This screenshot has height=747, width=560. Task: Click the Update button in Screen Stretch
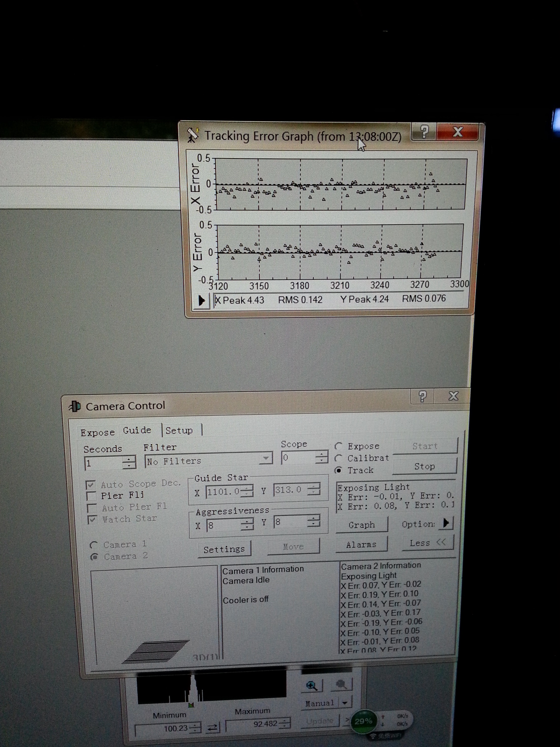[x=319, y=721]
